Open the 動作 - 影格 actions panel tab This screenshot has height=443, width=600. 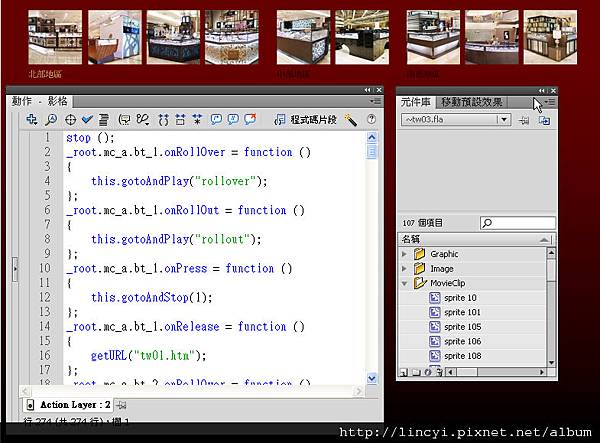pos(39,101)
